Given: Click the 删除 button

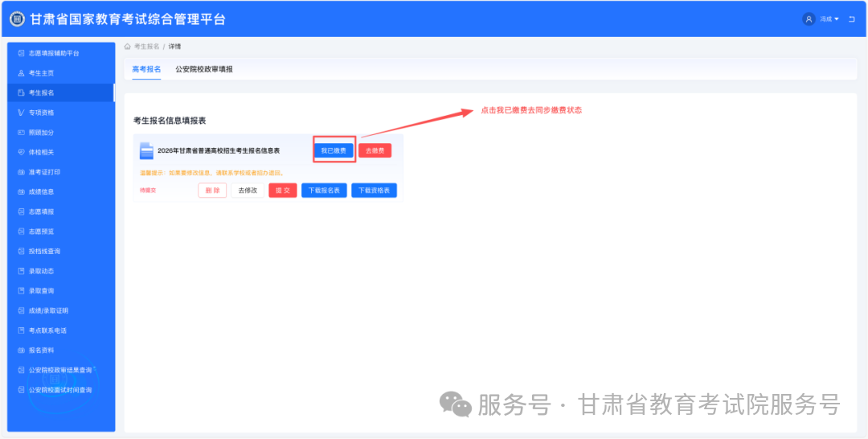Looking at the screenshot, I should coord(212,191).
